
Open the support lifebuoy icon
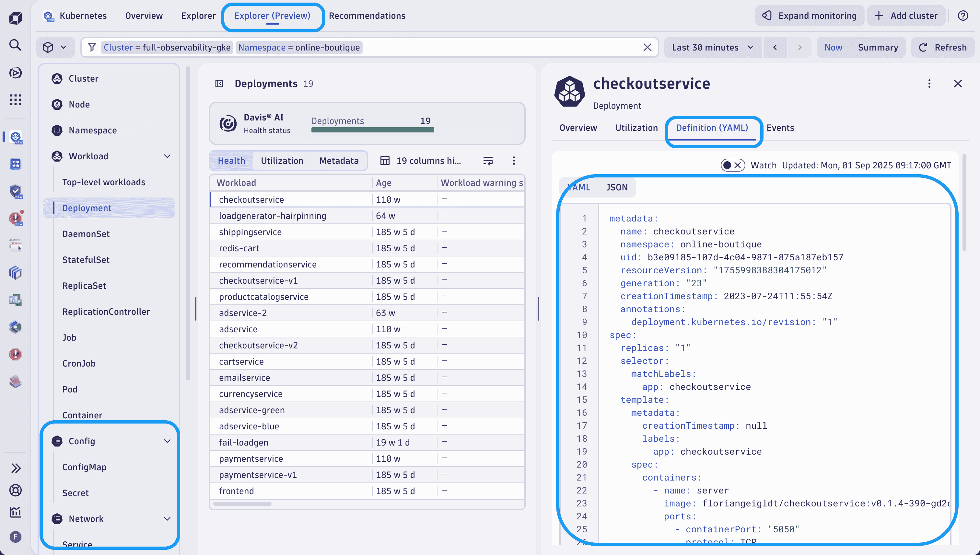coord(15,490)
